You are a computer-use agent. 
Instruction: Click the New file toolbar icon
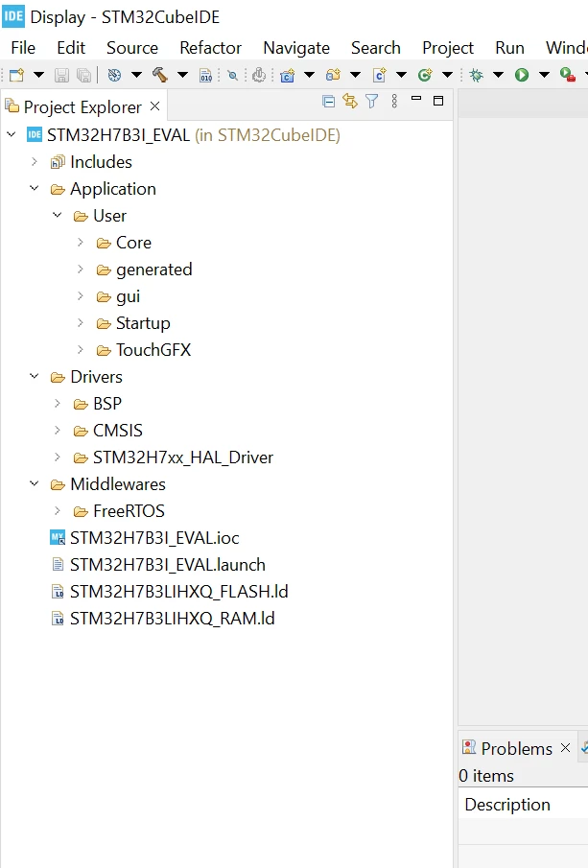16,75
